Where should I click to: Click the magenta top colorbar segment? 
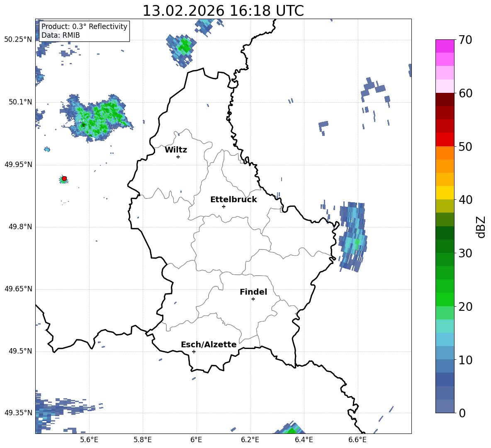445,46
